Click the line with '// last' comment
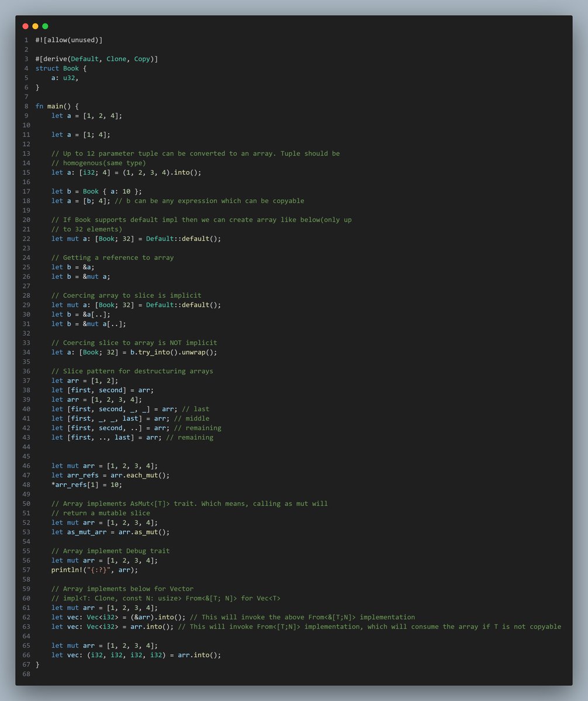This screenshot has height=701, width=588. coord(130,409)
